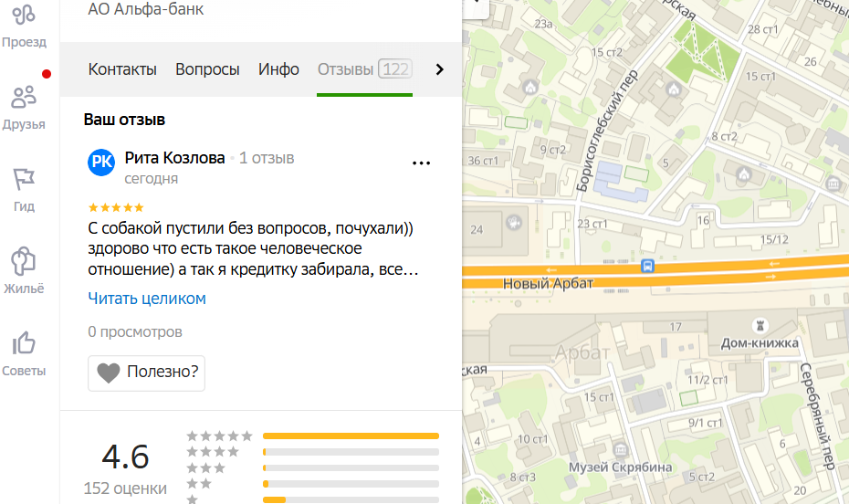Click the Читать целиком link
This screenshot has width=849, height=504.
tap(147, 299)
